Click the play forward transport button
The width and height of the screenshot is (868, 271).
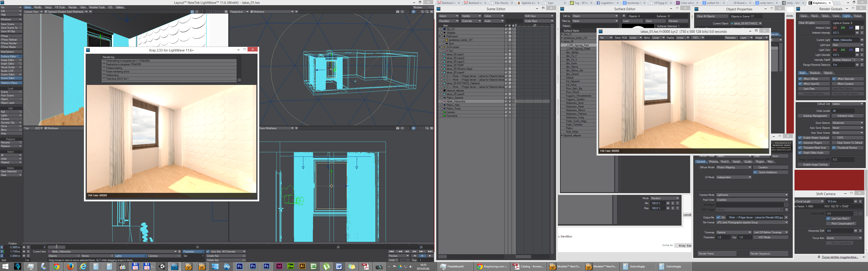point(430,256)
